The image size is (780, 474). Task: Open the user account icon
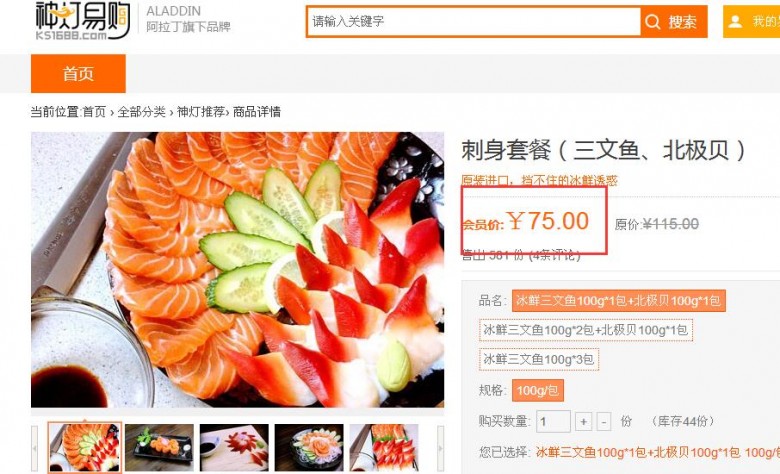[x=735, y=22]
